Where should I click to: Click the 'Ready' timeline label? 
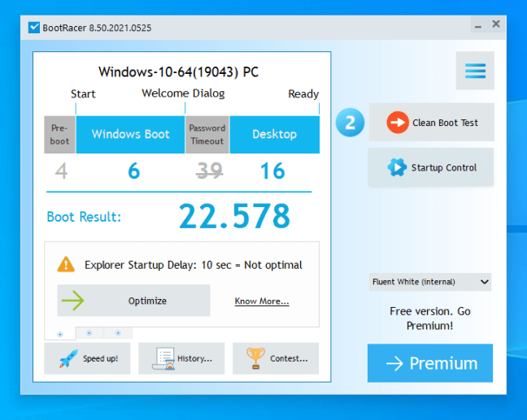coord(303,94)
